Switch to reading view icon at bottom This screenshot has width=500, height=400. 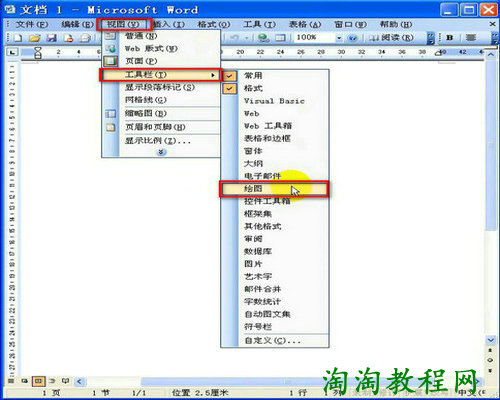pos(66,380)
